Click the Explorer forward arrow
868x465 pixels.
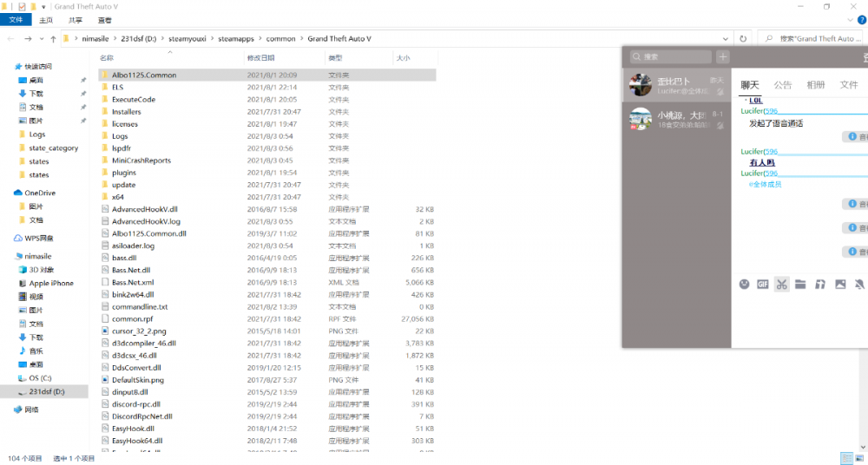pyautogui.click(x=29, y=39)
